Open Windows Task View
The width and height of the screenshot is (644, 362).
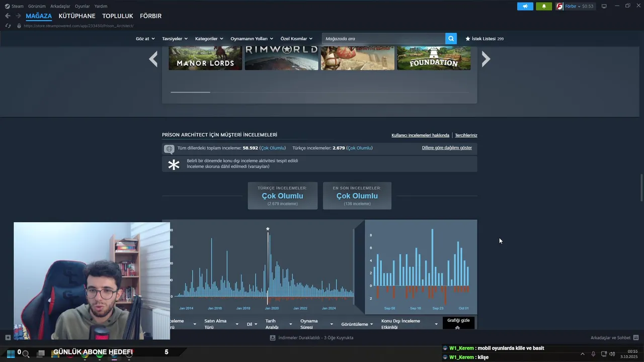[41, 354]
